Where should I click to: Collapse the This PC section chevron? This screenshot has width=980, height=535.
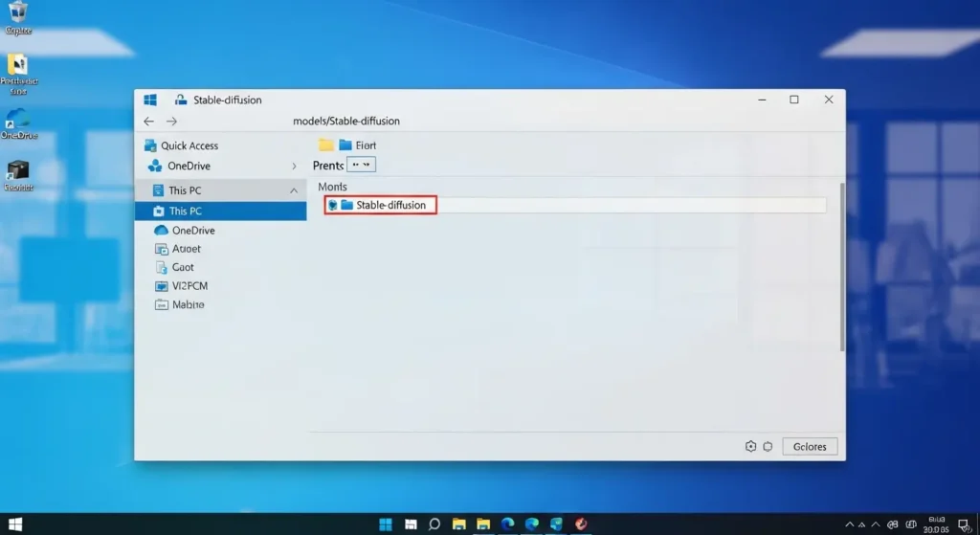click(x=294, y=190)
